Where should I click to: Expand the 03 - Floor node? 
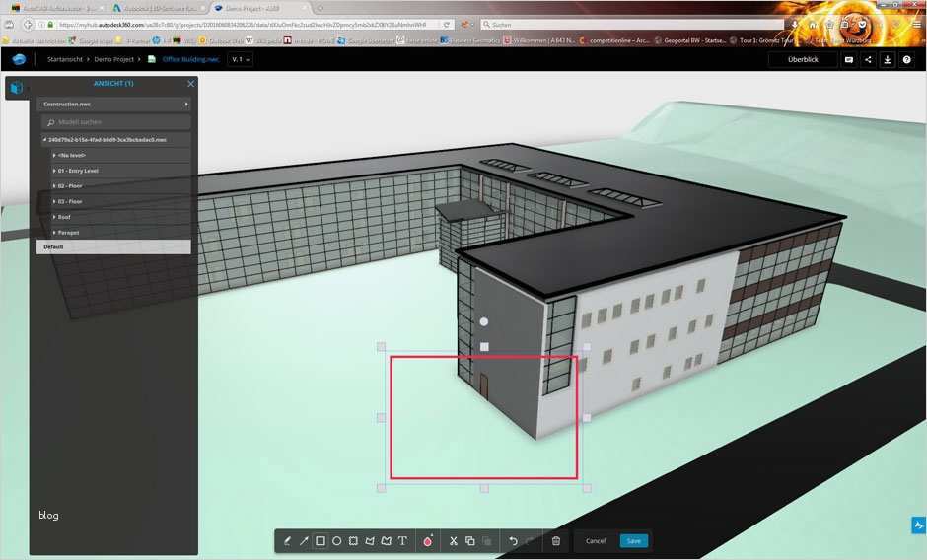tap(54, 202)
